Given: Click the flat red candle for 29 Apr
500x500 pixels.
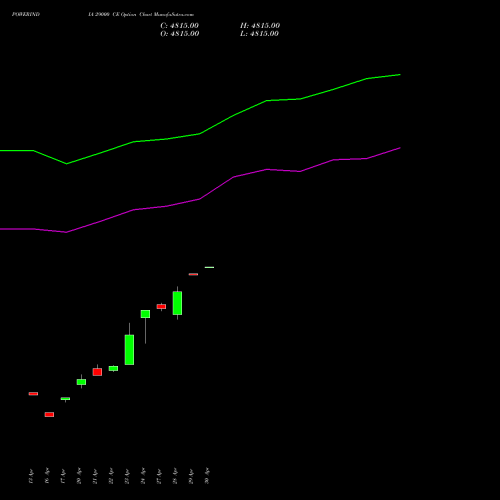Looking at the screenshot, I should [x=193, y=274].
